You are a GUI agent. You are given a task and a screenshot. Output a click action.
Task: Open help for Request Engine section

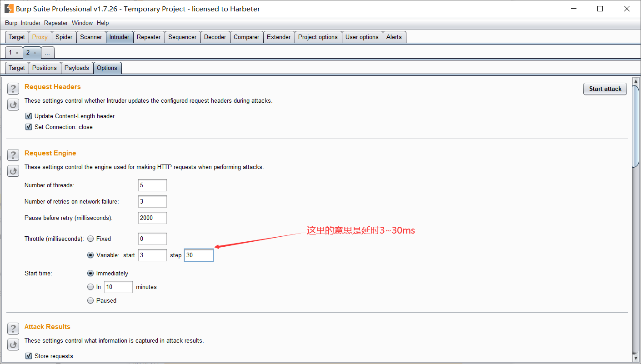(x=13, y=155)
